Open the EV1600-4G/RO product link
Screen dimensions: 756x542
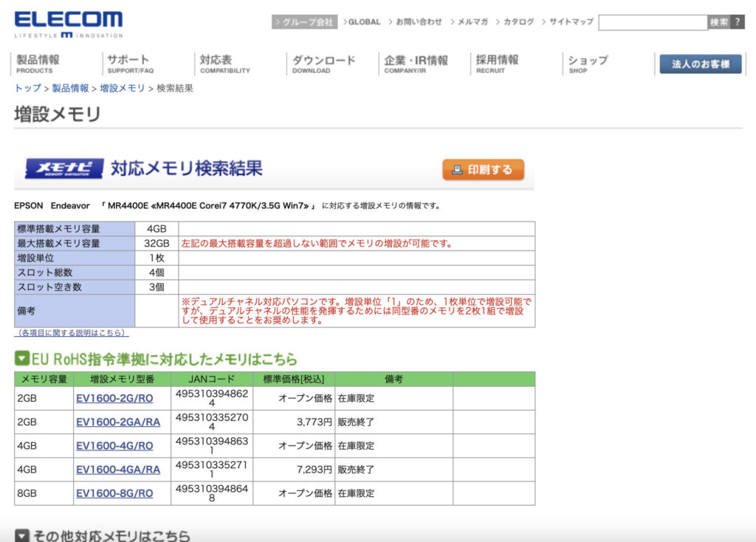pyautogui.click(x=114, y=445)
